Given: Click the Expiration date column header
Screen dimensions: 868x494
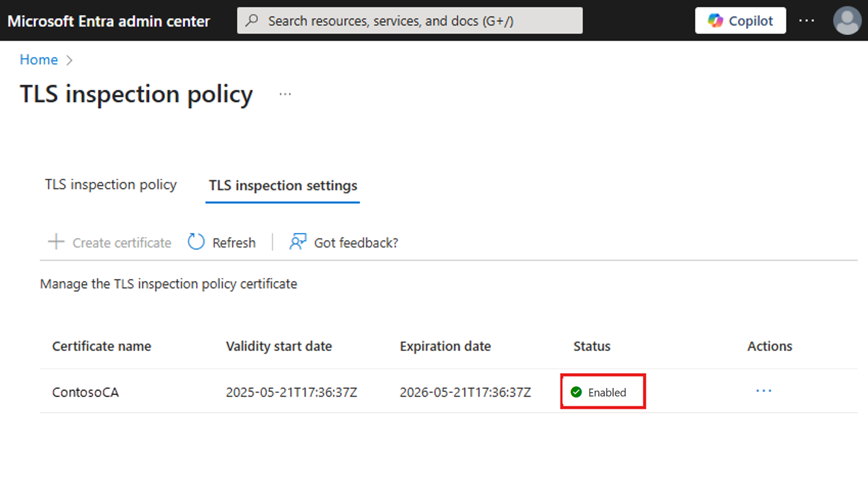Looking at the screenshot, I should point(445,346).
